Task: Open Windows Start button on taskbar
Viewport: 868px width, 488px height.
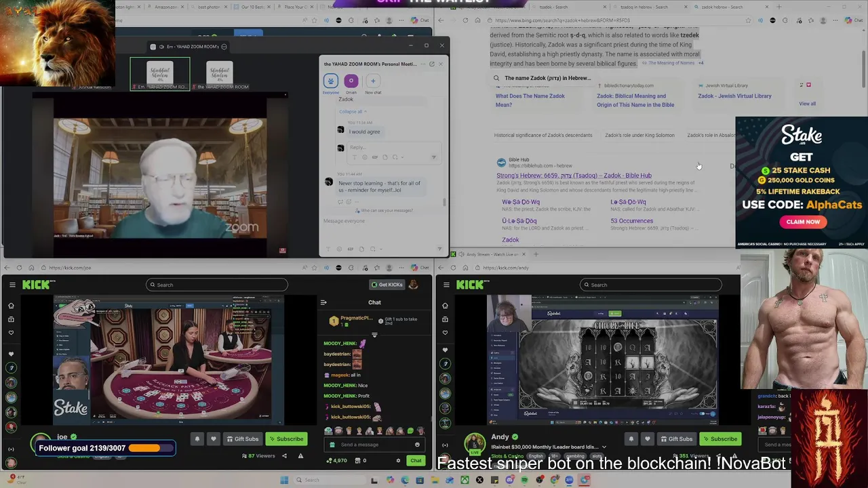Action: [x=284, y=480]
